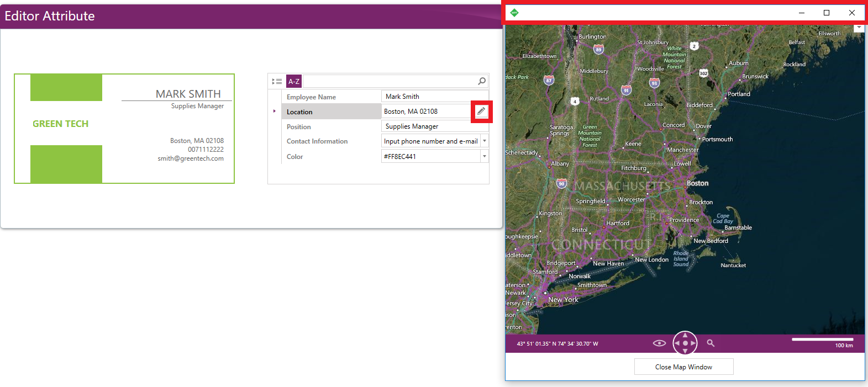Edit the Location value Boston, MA 02108
868x387 pixels.
[427, 112]
